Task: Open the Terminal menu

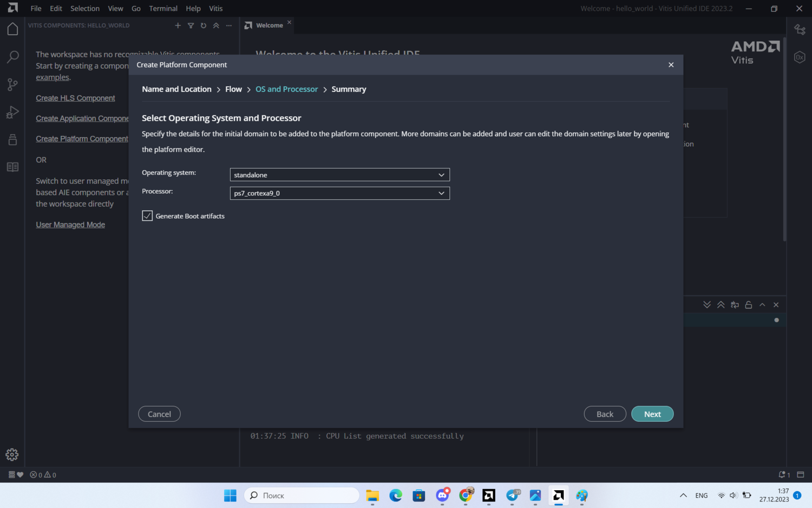Action: (163, 9)
